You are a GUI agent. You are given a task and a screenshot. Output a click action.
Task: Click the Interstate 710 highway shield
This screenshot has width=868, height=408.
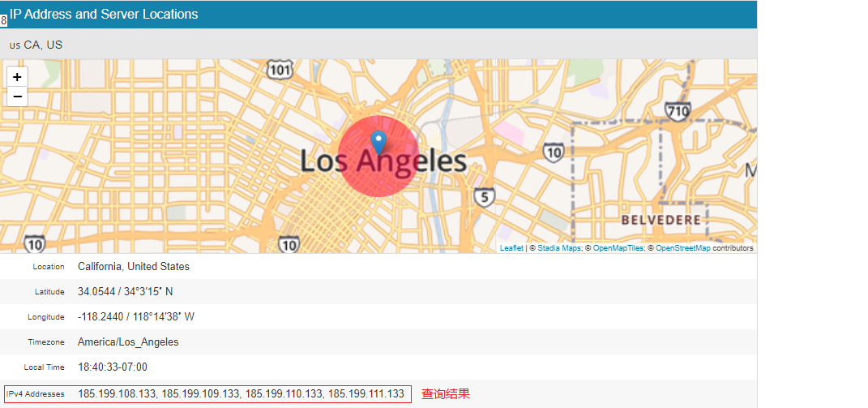pos(677,111)
